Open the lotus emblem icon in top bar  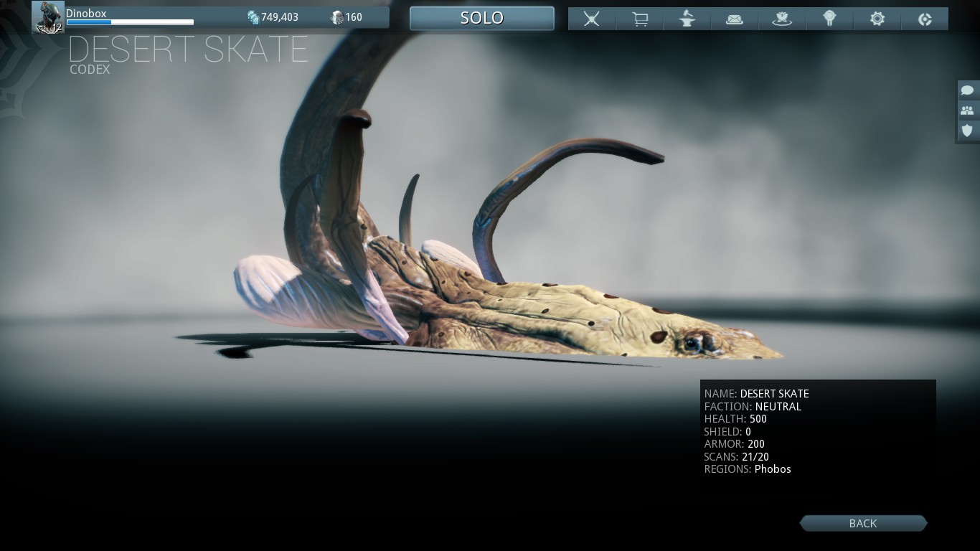pyautogui.click(x=782, y=19)
